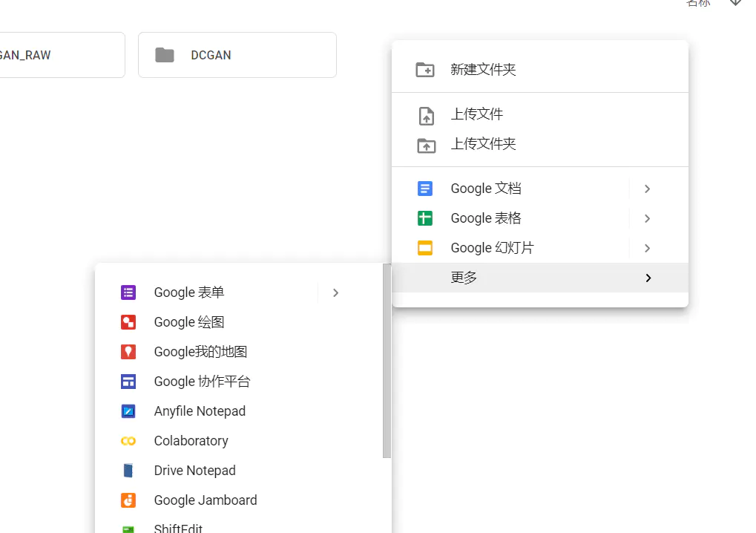Click the Anyfile Notepad icon
Viewport: 756px width, 533px height.
pos(128,411)
